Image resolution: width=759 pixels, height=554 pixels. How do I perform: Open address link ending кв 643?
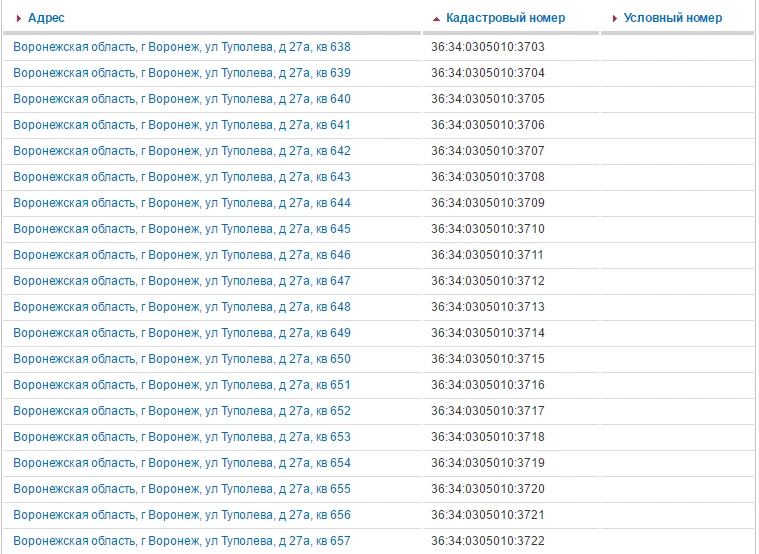pos(182,177)
